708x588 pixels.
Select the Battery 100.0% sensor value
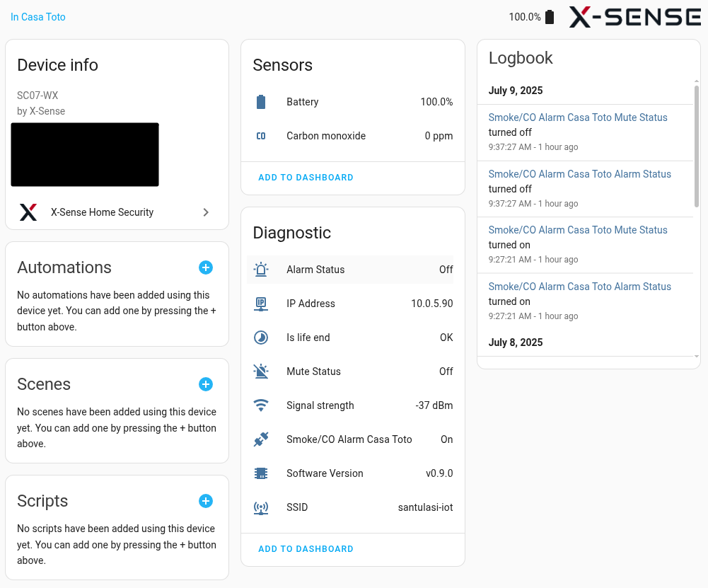click(436, 102)
